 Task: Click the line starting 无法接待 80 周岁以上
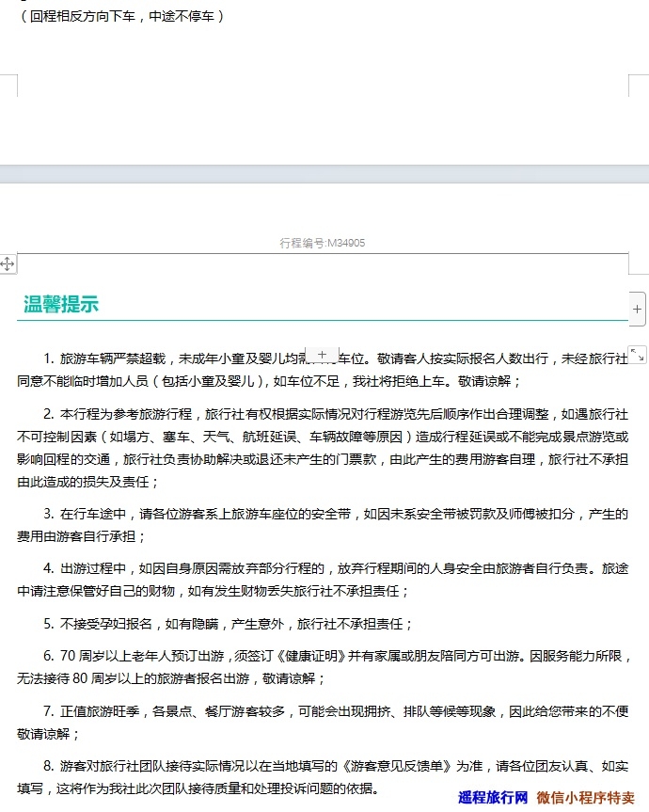click(171, 678)
